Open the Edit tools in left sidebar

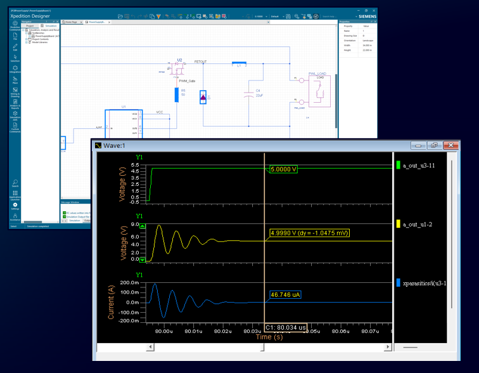(x=15, y=47)
